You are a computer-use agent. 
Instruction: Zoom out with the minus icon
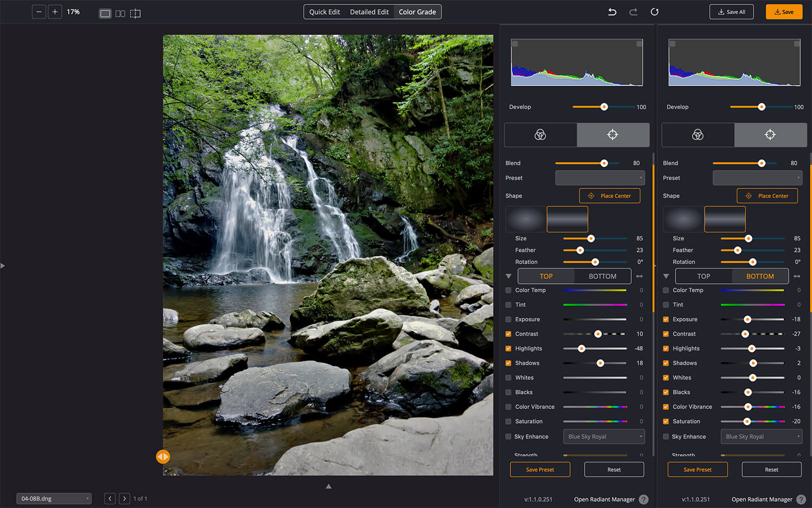(x=39, y=12)
